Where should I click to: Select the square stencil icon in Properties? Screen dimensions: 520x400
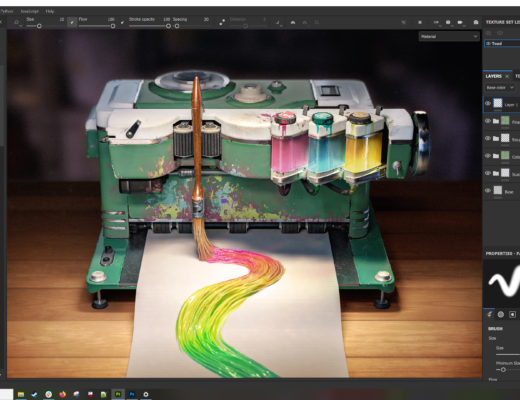(512, 314)
